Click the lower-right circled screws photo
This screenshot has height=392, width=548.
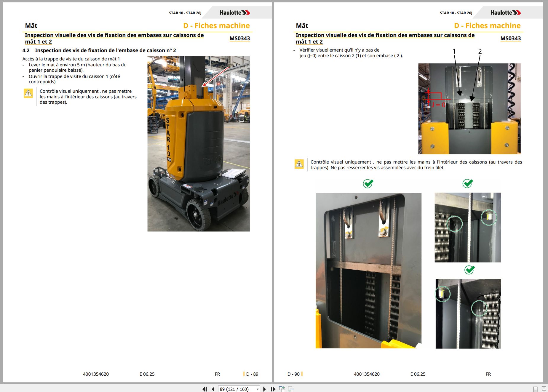[468, 314]
